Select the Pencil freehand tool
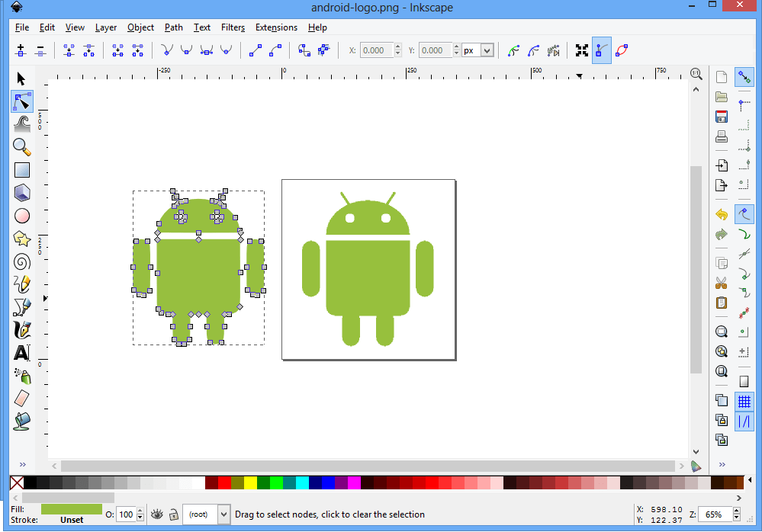 22,284
